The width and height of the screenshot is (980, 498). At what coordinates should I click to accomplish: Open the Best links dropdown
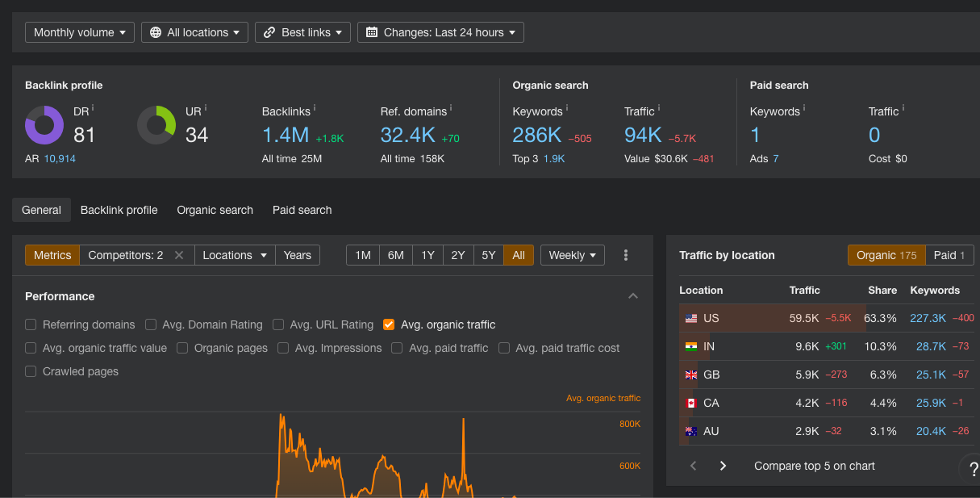[302, 32]
